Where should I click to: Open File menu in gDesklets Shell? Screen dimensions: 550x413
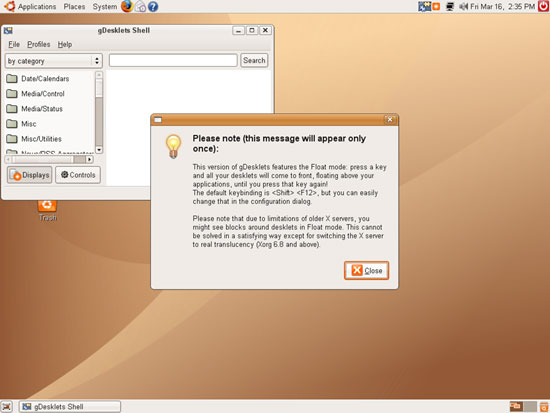[x=14, y=44]
